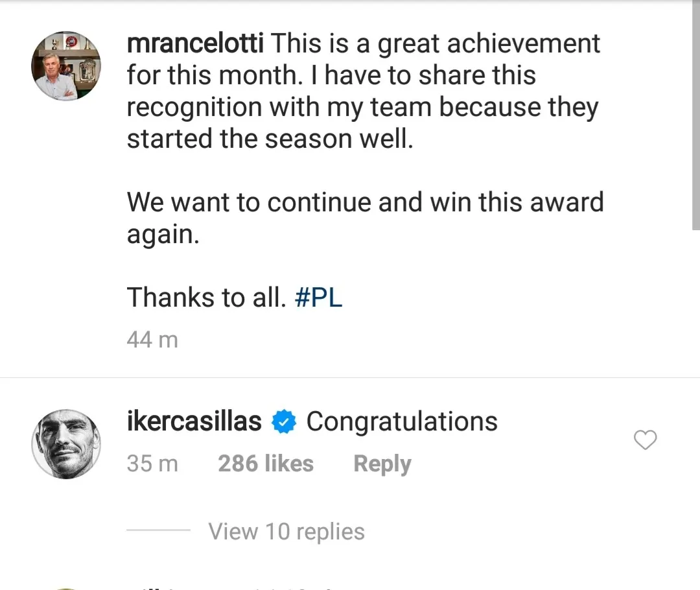This screenshot has width=700, height=590.
Task: Open ikercasillas' profile picture
Action: click(66, 444)
